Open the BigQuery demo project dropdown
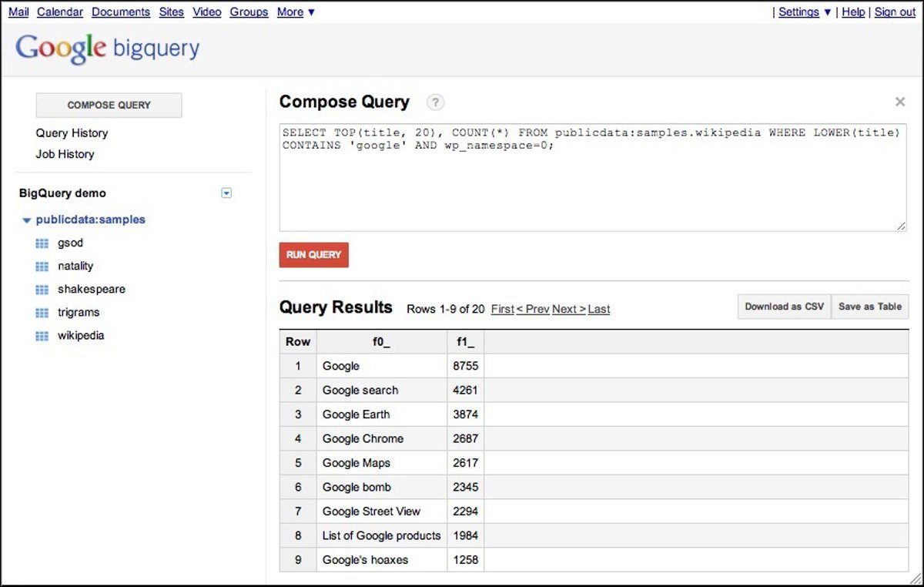Screen dimensions: 924x587 tap(226, 193)
